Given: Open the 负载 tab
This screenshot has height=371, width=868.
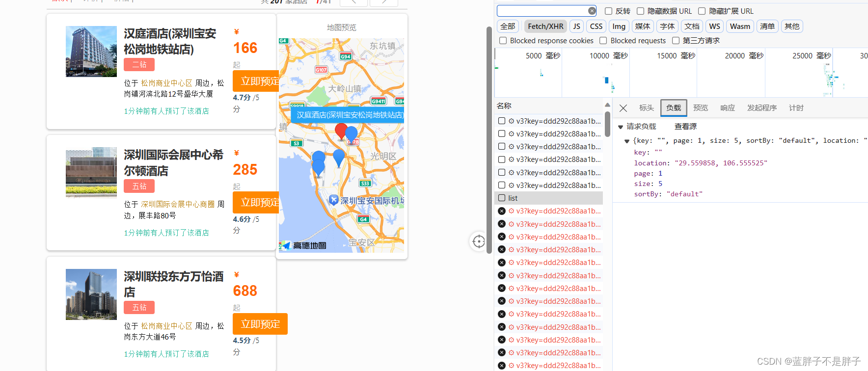Looking at the screenshot, I should point(674,108).
